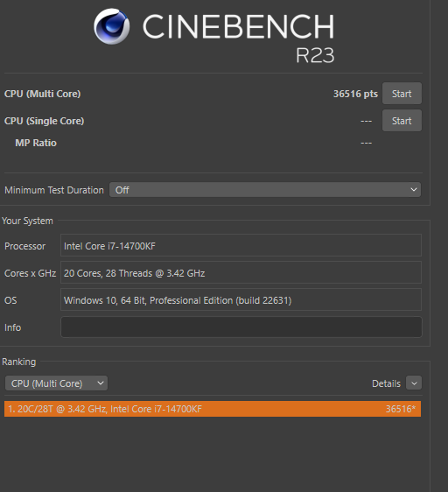Start the CPU Multi Core benchmark
448x492 pixels.
click(x=402, y=94)
